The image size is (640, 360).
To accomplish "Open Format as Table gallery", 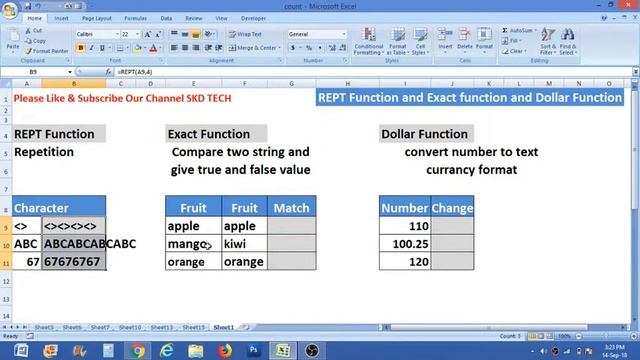I will (x=397, y=41).
